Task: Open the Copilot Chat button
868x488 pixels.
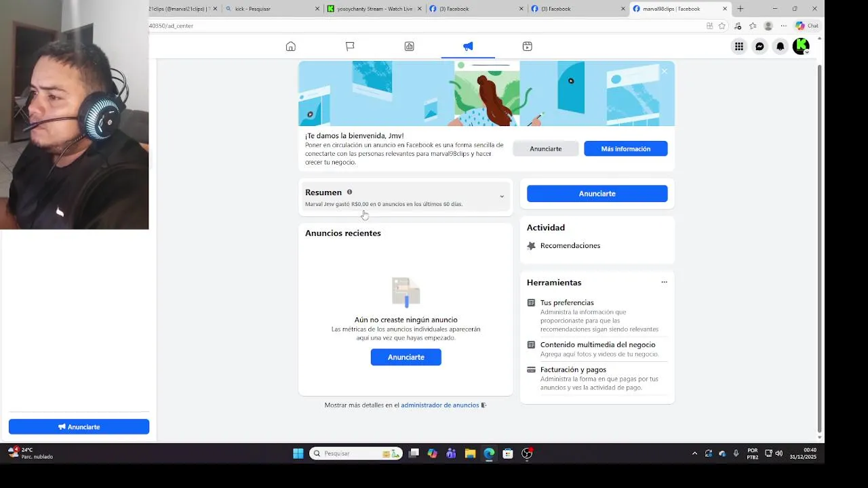Action: pos(807,26)
